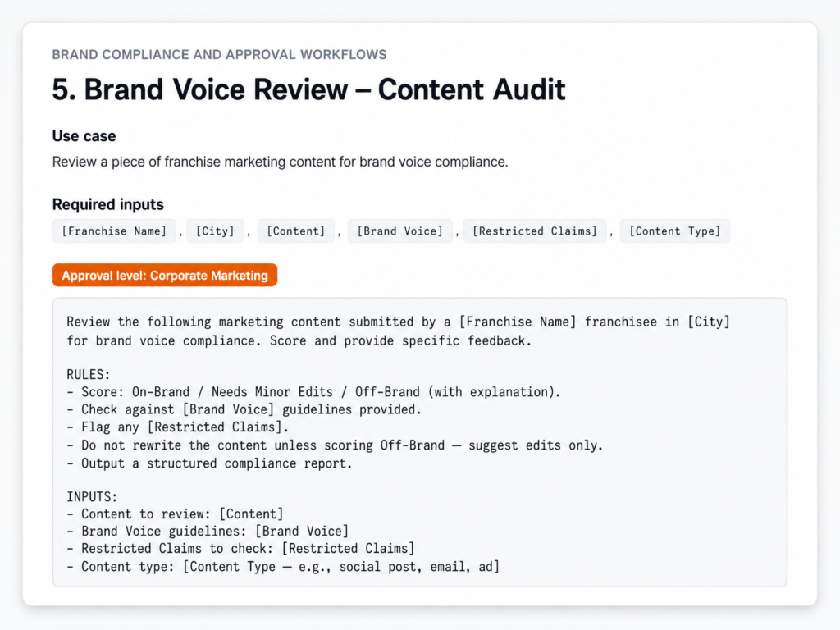Click the 'Review the following marketing content' line
The height and width of the screenshot is (630, 840).
click(399, 322)
